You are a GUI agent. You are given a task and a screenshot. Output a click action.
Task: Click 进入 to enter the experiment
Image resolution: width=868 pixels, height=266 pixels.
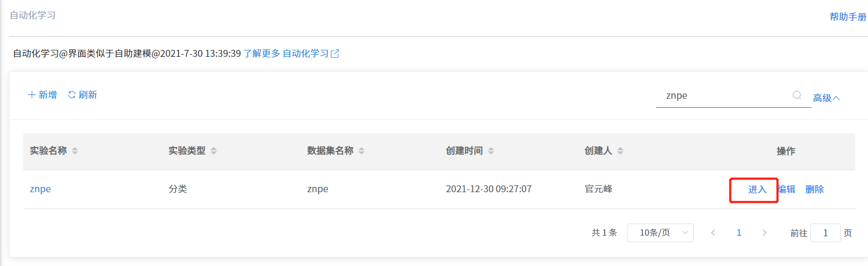tap(758, 190)
